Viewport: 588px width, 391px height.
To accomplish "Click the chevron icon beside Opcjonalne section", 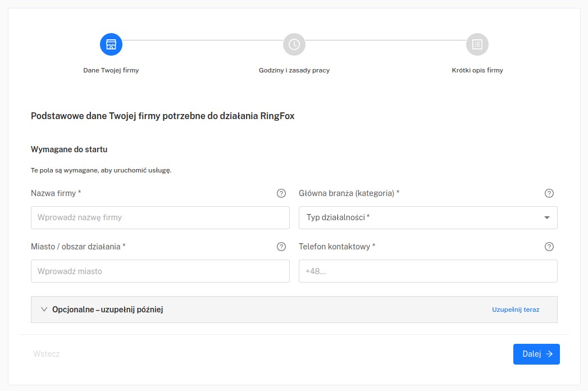I will click(x=44, y=310).
